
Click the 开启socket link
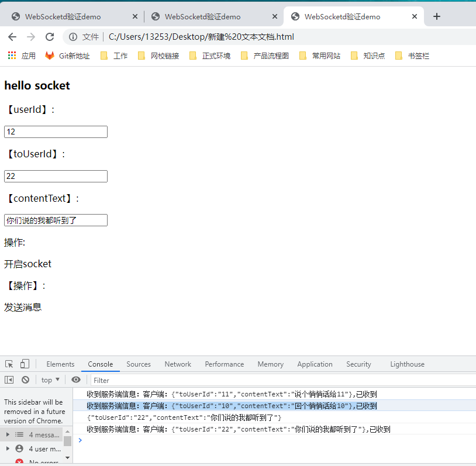[x=27, y=264]
